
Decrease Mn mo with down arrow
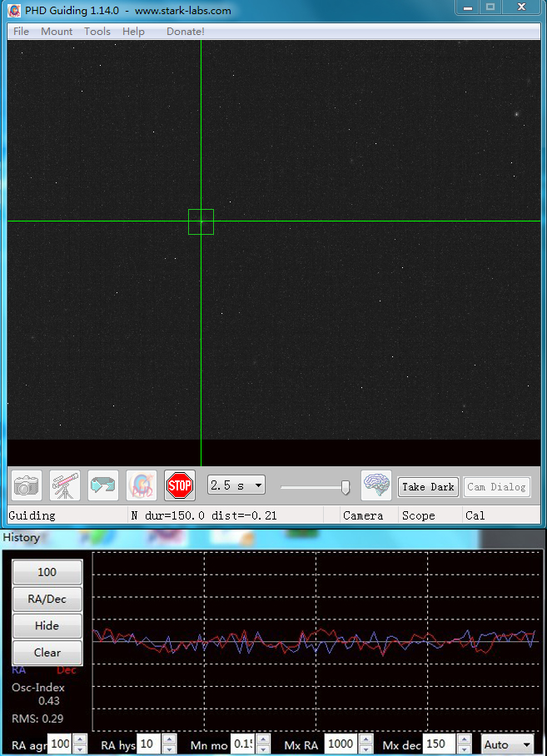(x=262, y=749)
